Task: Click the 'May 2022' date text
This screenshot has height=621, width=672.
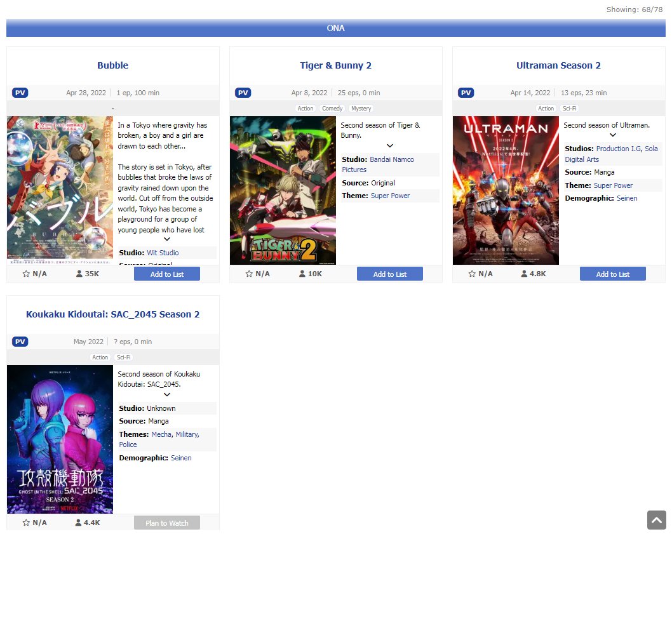Action: (89, 342)
